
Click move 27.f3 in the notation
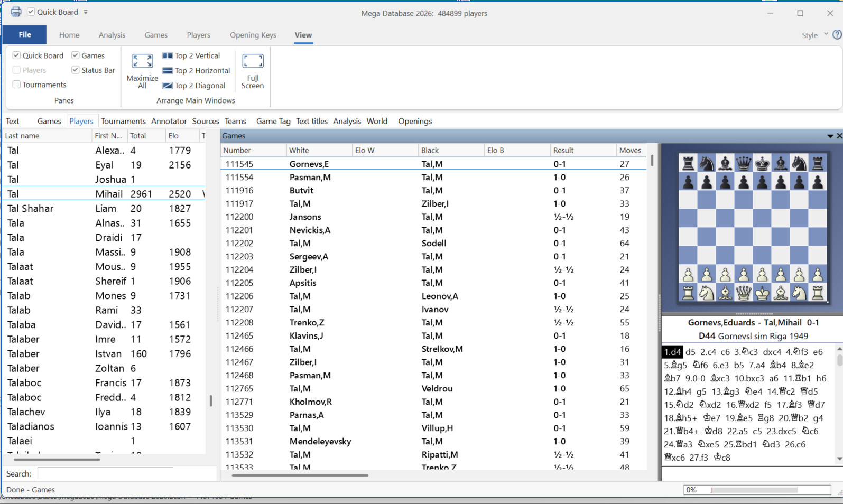point(699,458)
